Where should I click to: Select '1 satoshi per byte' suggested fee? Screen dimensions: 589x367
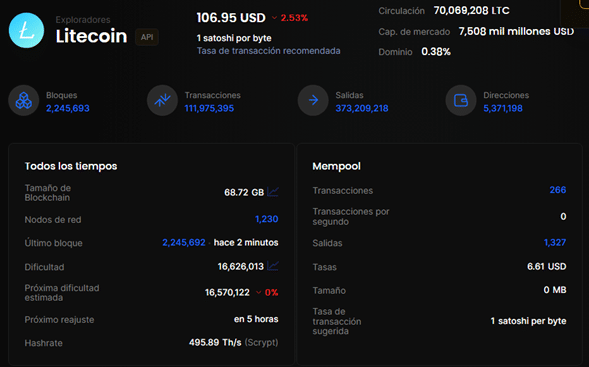tap(528, 321)
